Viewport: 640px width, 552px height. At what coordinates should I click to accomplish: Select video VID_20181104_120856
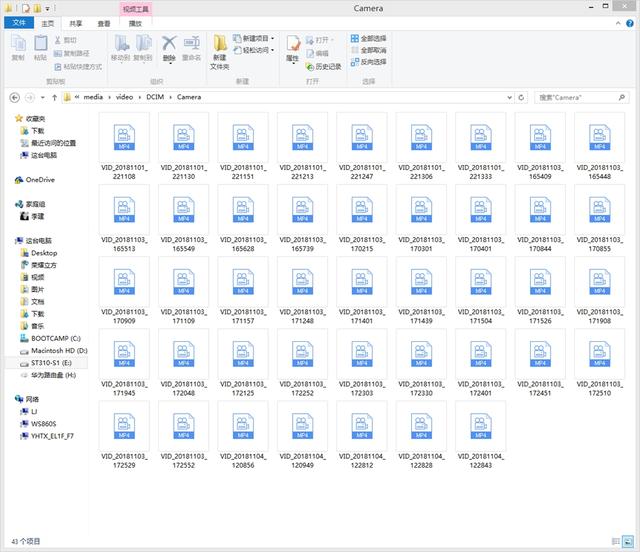pos(243,435)
